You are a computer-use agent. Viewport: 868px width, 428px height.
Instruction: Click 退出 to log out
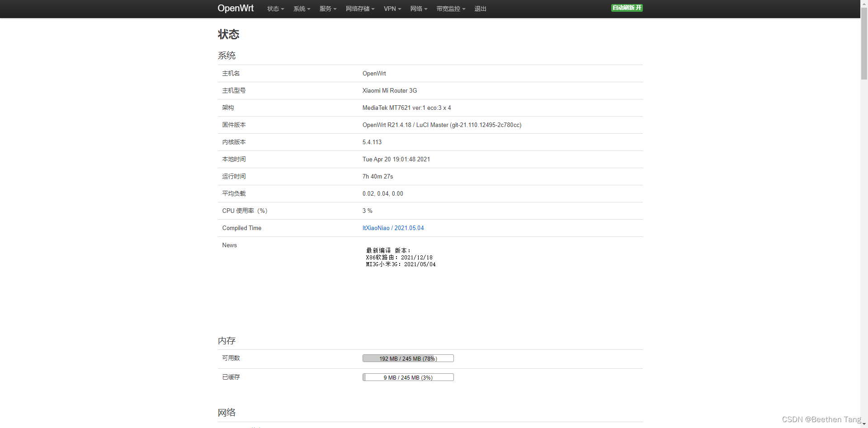point(480,9)
